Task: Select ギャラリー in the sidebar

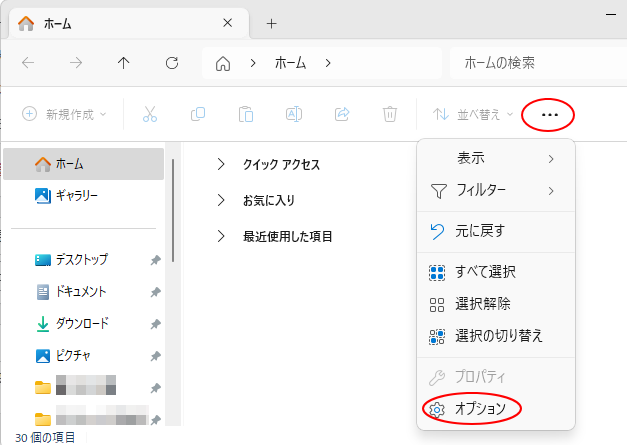Action: (84, 196)
